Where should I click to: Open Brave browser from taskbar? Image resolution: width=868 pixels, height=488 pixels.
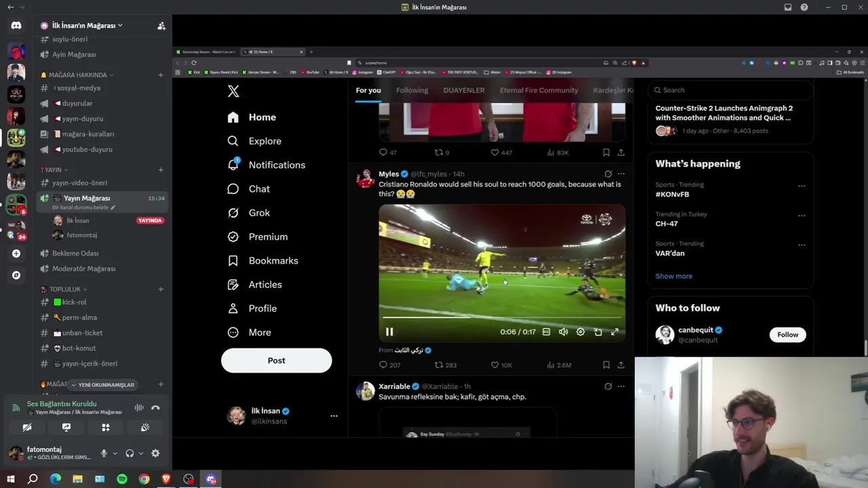coord(166,479)
